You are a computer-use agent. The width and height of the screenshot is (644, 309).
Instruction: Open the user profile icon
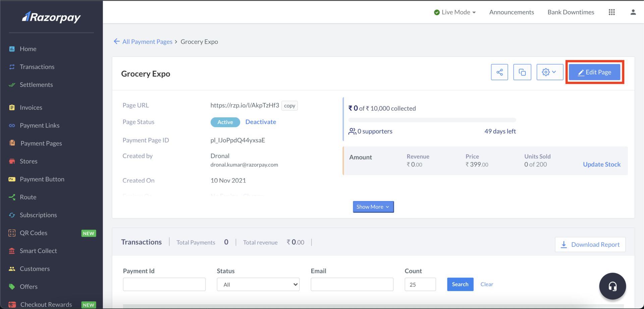point(633,12)
